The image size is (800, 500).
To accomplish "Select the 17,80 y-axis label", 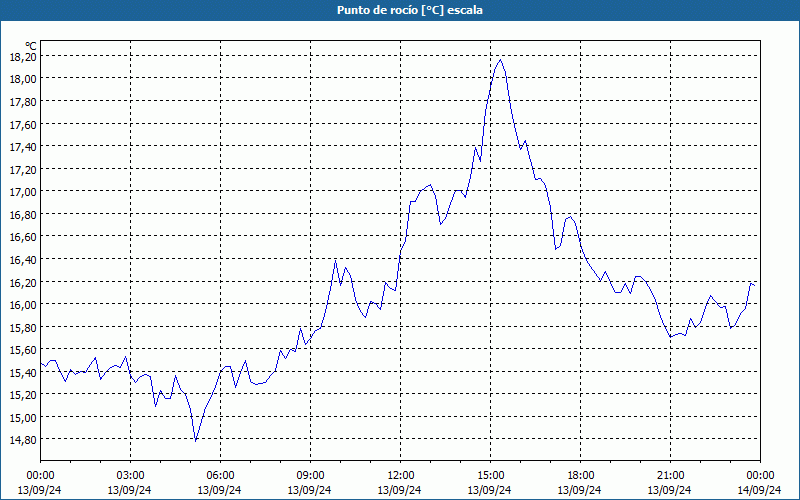I will [23, 102].
